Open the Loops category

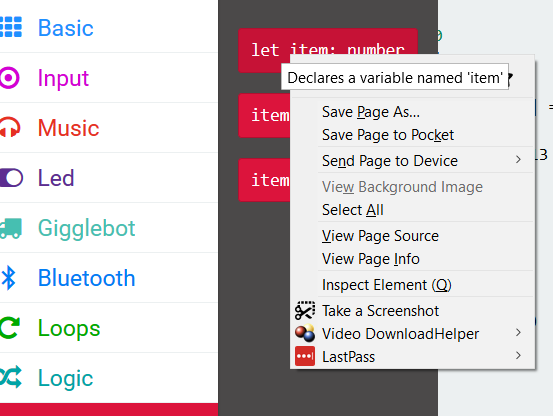click(x=109, y=328)
